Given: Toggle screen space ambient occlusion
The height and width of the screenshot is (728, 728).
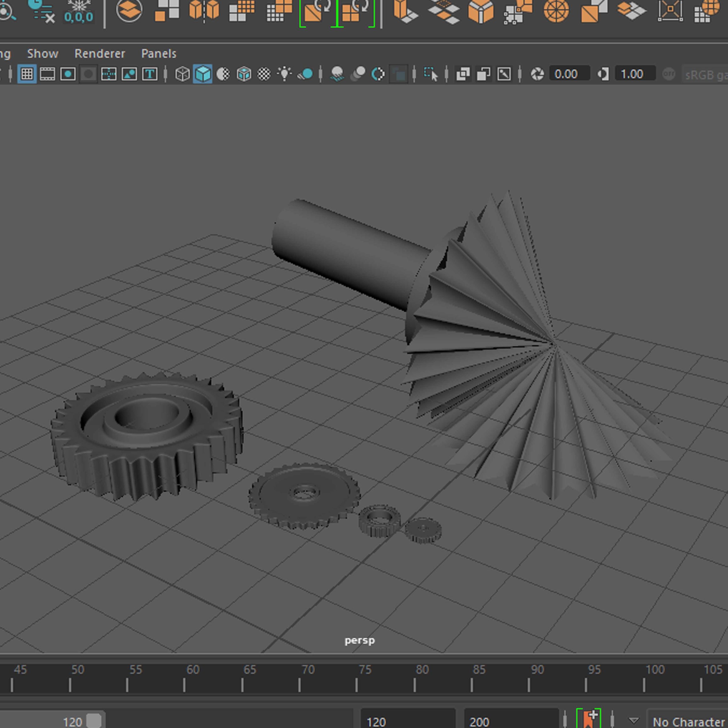Looking at the screenshot, I should pyautogui.click(x=337, y=74).
